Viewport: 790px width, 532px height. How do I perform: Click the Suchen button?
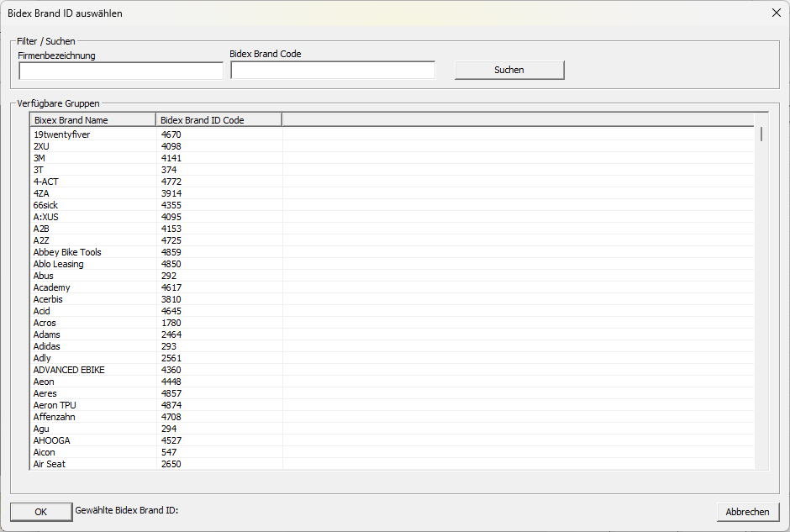[x=509, y=70]
